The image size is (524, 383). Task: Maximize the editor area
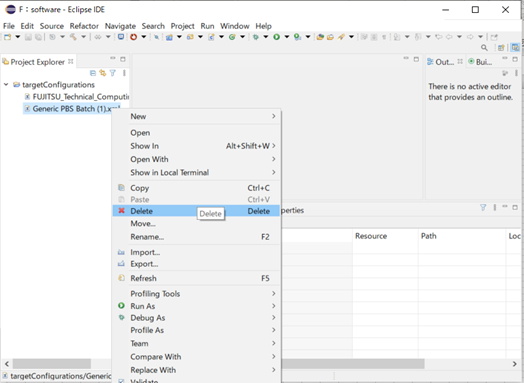pos(416,59)
